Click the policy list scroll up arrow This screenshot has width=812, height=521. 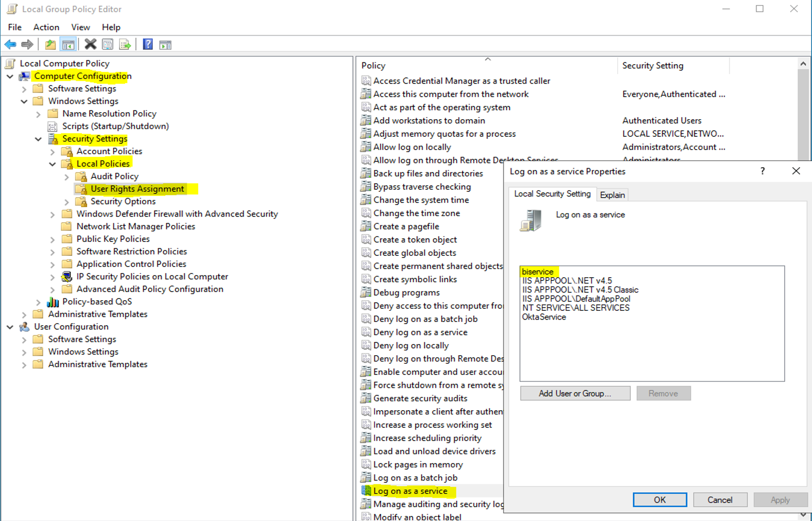click(803, 64)
